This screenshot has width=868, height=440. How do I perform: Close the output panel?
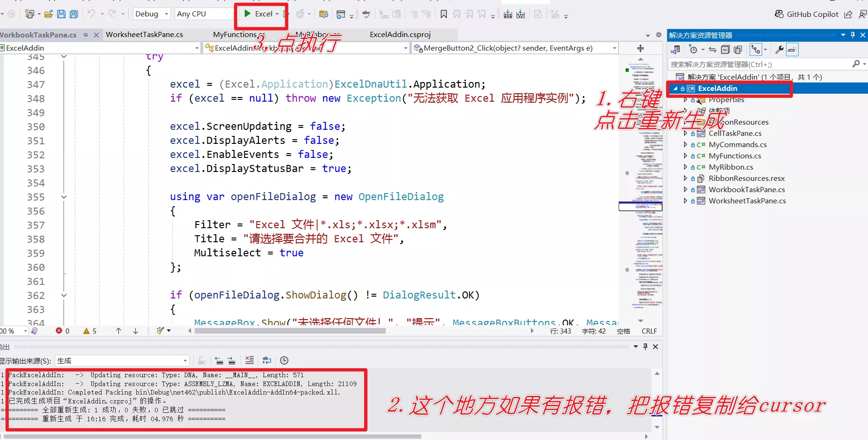(x=655, y=347)
